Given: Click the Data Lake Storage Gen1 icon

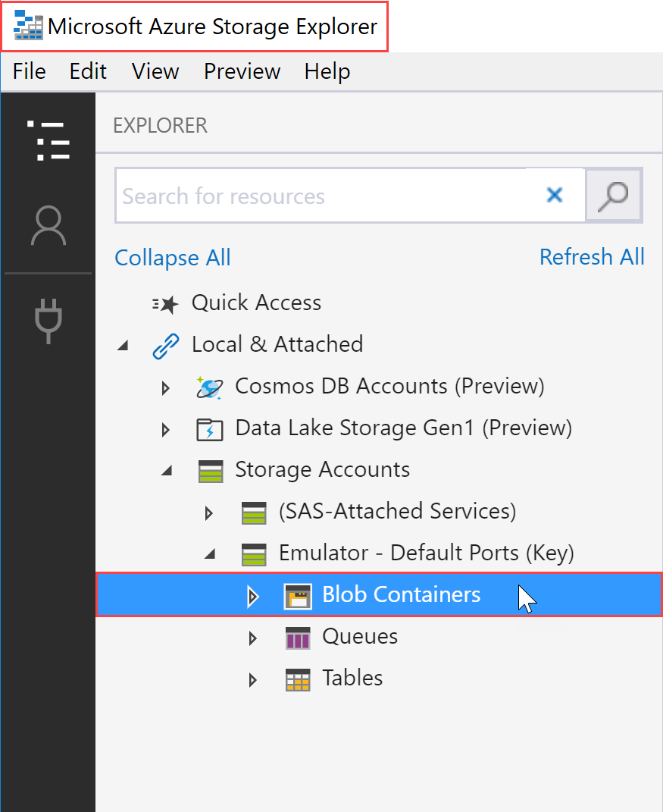Looking at the screenshot, I should 210,428.
